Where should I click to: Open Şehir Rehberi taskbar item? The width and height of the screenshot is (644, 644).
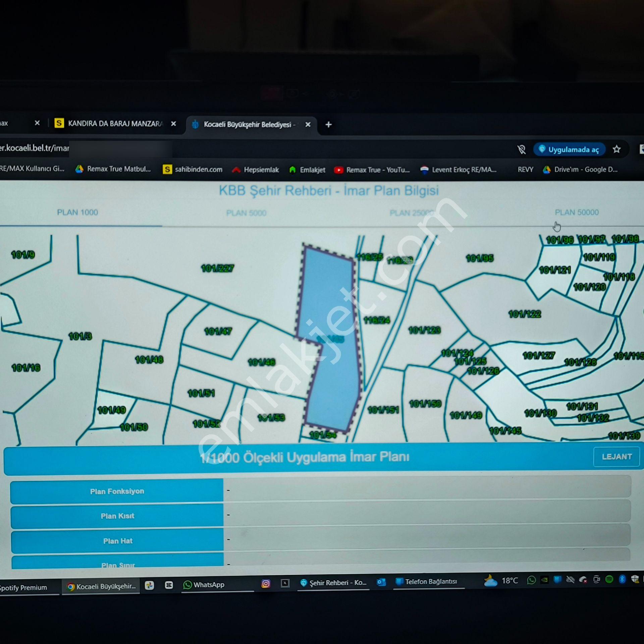[333, 583]
